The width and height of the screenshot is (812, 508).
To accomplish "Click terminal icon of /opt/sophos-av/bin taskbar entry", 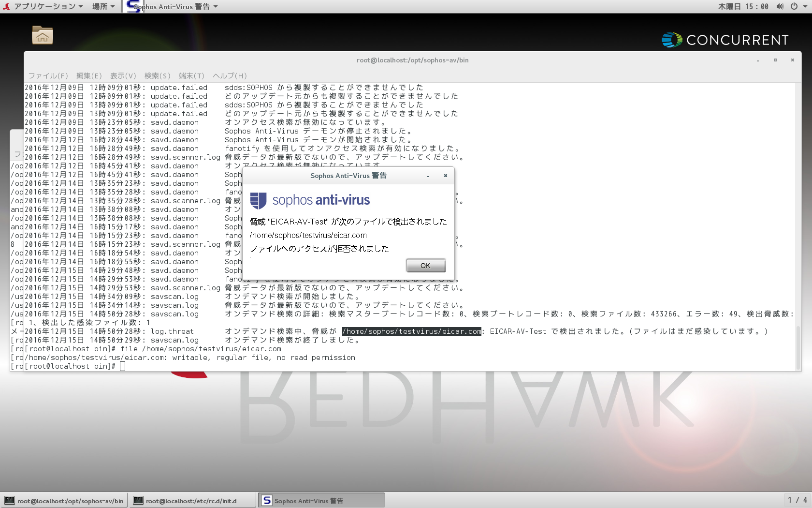I will pos(10,501).
